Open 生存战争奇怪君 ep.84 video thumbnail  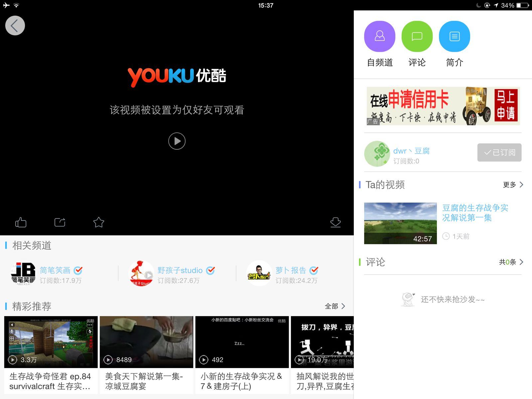[51, 342]
